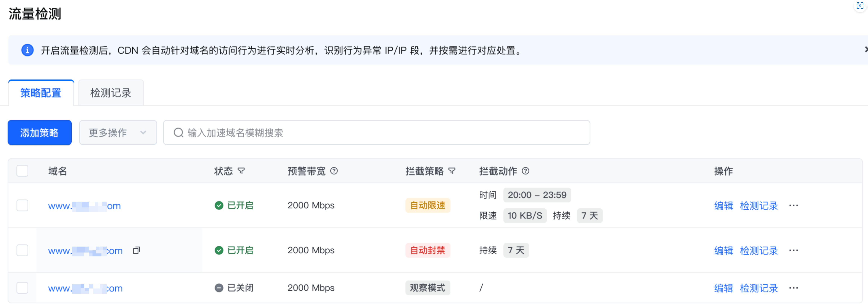Click the 添加策略 button
Viewport: 868px width, 306px height.
(x=40, y=133)
